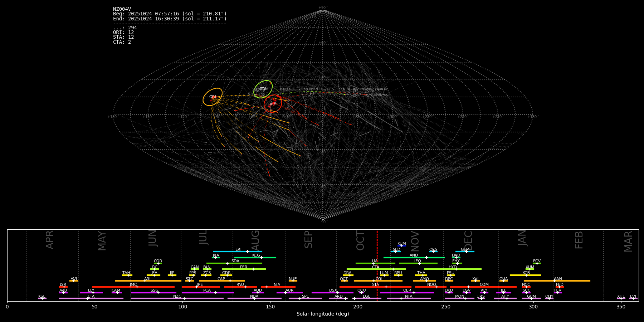Screen dimensions: 644x322
Task: Click the 350 tick label on axis
Action: tap(621, 307)
